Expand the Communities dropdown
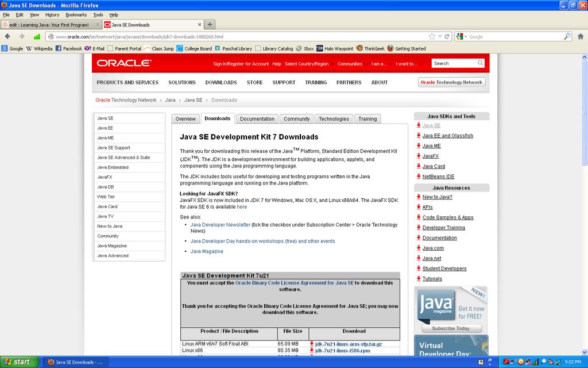The width and height of the screenshot is (588, 368). click(x=352, y=64)
